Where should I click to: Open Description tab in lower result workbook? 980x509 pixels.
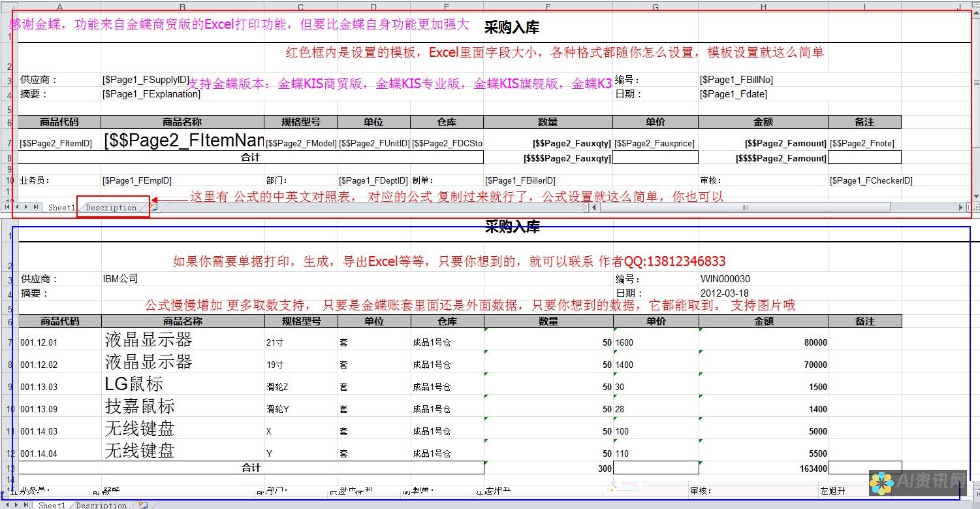[x=101, y=505]
